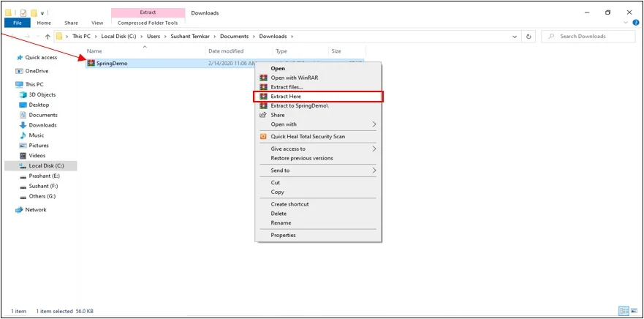Open Downloads in the navigation sidebar
This screenshot has height=319, width=644.
coord(38,125)
